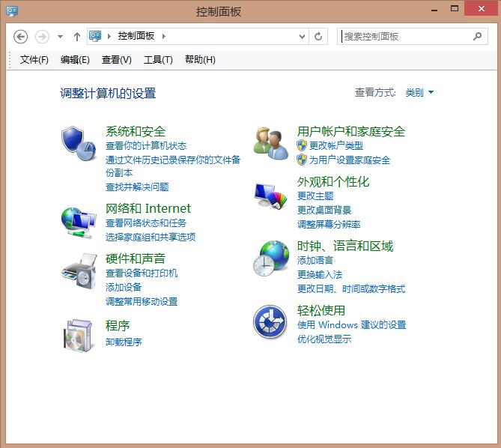Click the shield icon beside 更改帐户类型
This screenshot has width=501, height=448.
tap(301, 145)
